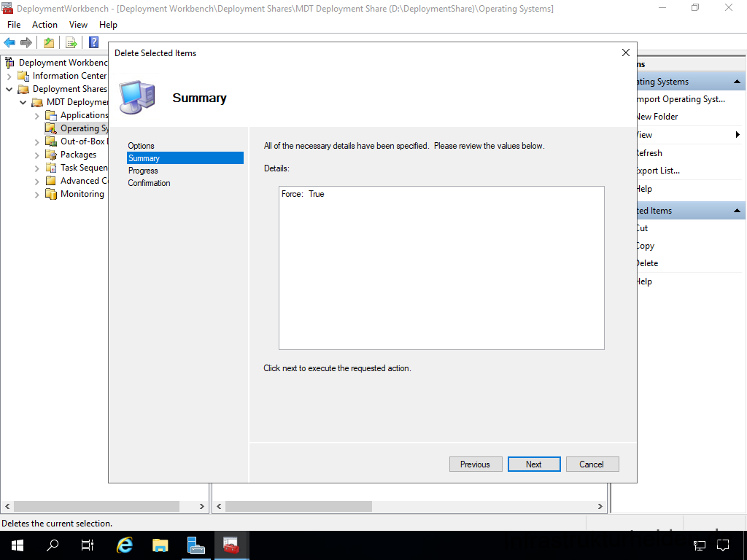This screenshot has width=747, height=560.
Task: Cancel the Delete Selected Items wizard
Action: [592, 464]
